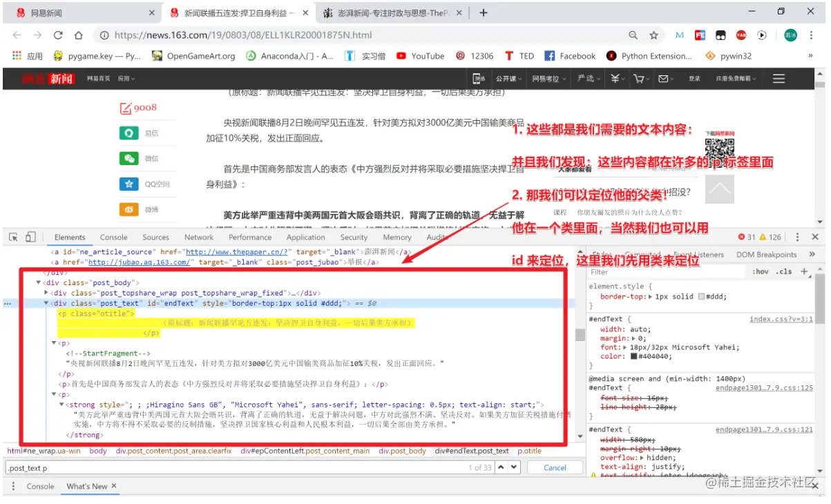Click the red 31 errors counter icon
The width and height of the screenshot is (831, 504).
pyautogui.click(x=741, y=237)
